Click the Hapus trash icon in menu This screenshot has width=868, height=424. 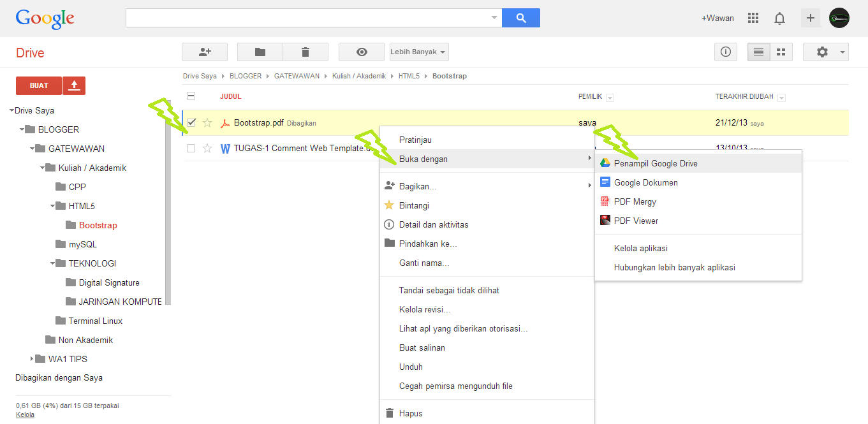point(389,413)
